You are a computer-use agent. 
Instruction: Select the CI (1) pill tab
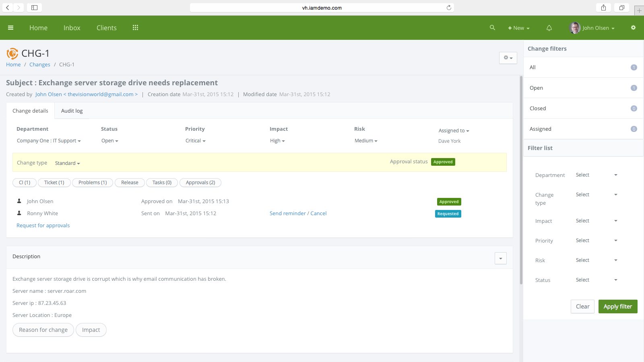pyautogui.click(x=25, y=183)
